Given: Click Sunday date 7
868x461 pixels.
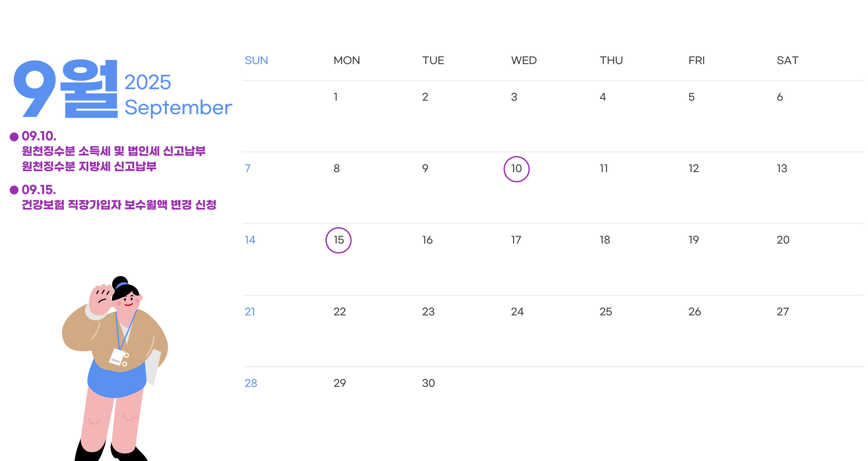Looking at the screenshot, I should [248, 169].
